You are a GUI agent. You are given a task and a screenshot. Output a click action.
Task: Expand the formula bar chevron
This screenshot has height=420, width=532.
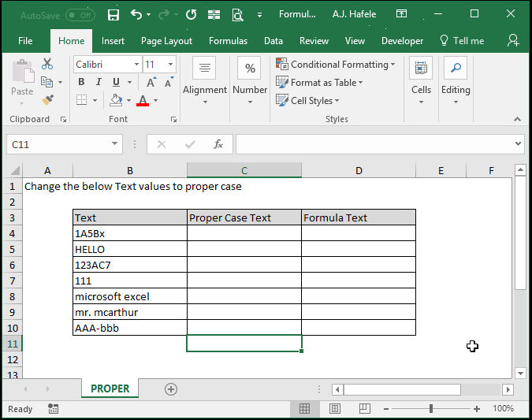pos(518,143)
